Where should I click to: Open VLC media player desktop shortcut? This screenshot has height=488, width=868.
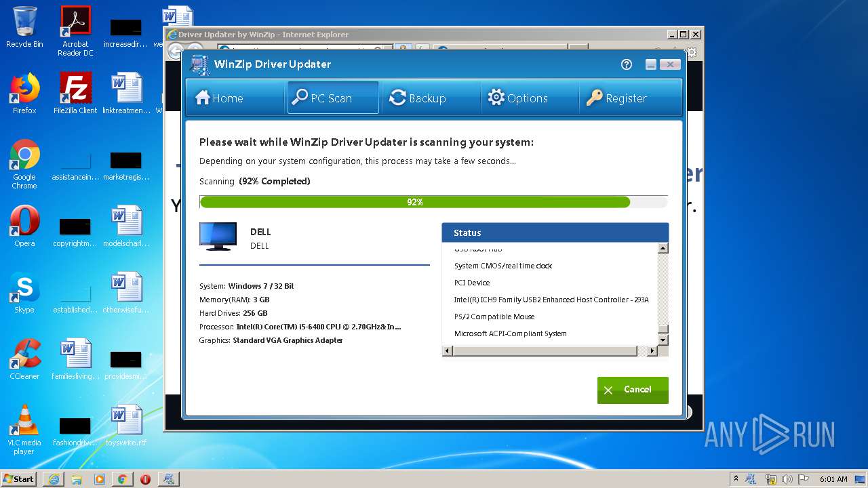coord(24,430)
